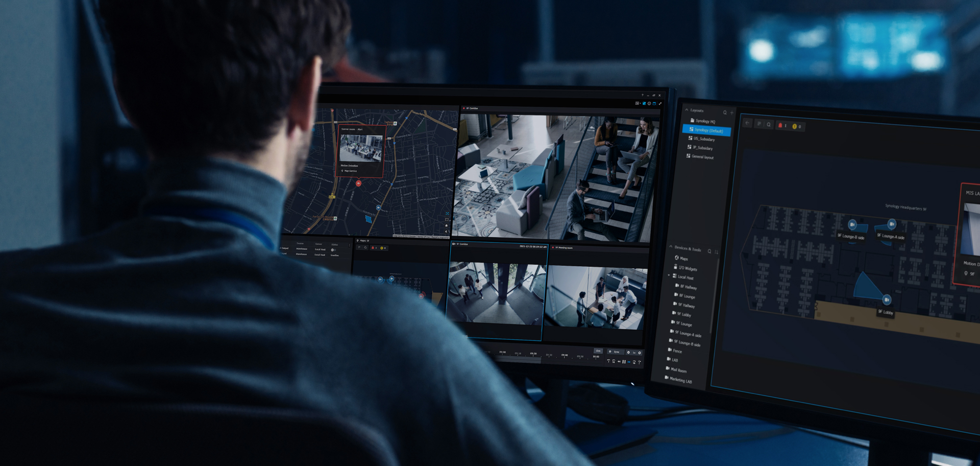
Task: Click the fast-forward playback button
Action: point(629,362)
